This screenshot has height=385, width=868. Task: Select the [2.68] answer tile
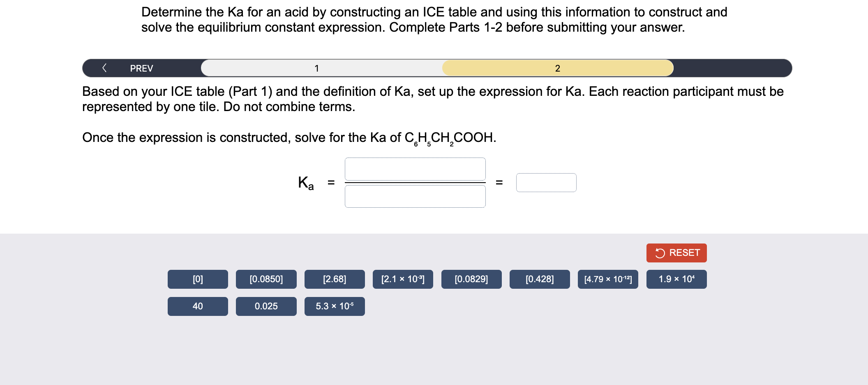tap(334, 279)
